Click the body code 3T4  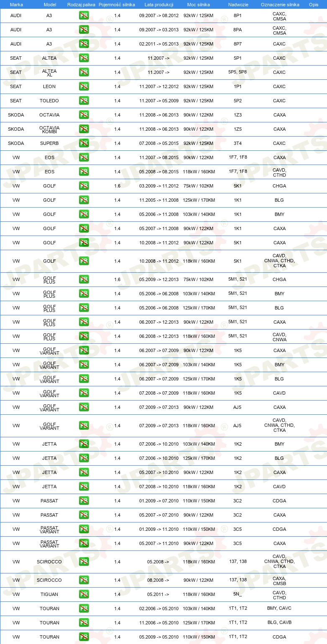pos(238,143)
